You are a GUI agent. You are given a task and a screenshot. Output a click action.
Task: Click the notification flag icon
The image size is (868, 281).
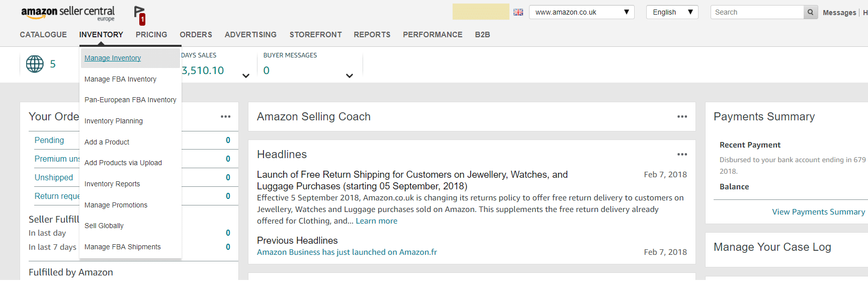click(140, 15)
